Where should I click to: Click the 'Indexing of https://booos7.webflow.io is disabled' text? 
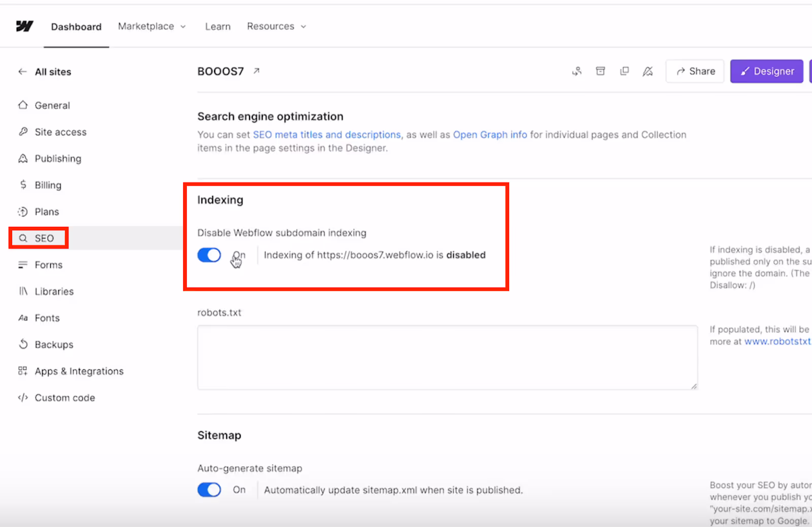tap(375, 255)
